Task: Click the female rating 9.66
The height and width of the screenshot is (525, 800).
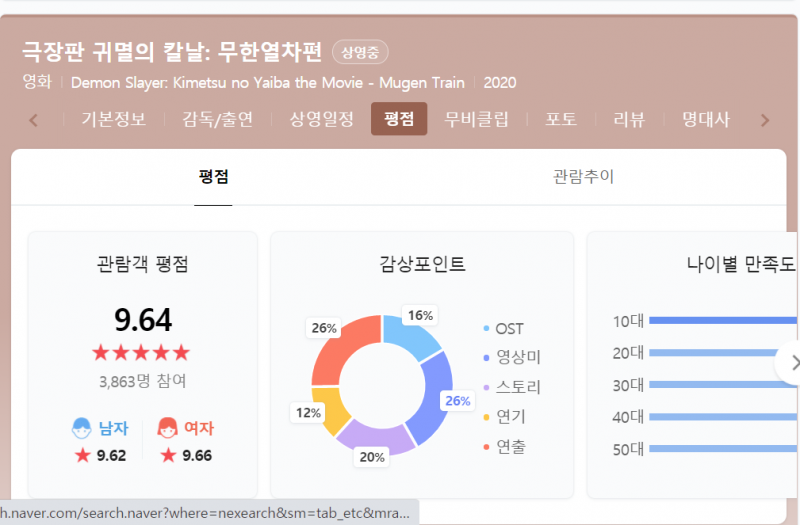Action: coord(197,455)
